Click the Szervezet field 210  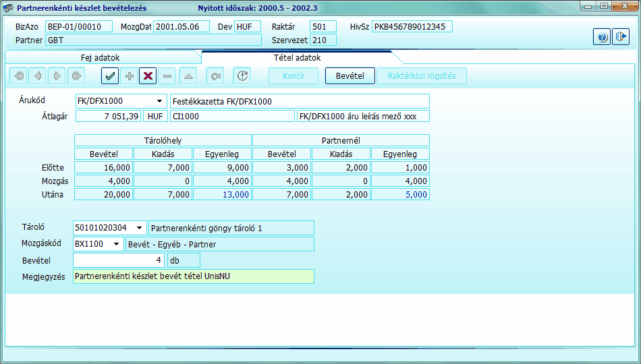tap(323, 40)
